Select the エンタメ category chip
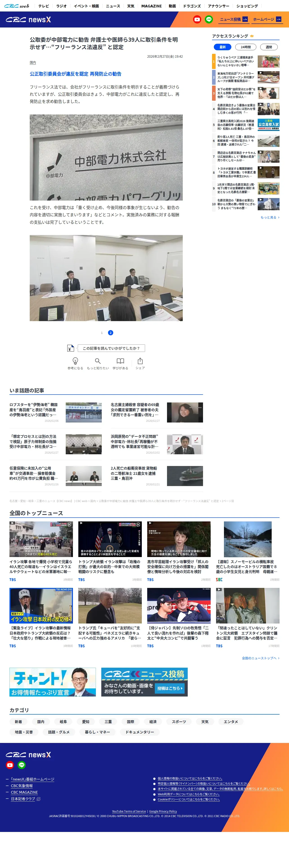This screenshot has width=289, height=868. click(231, 722)
